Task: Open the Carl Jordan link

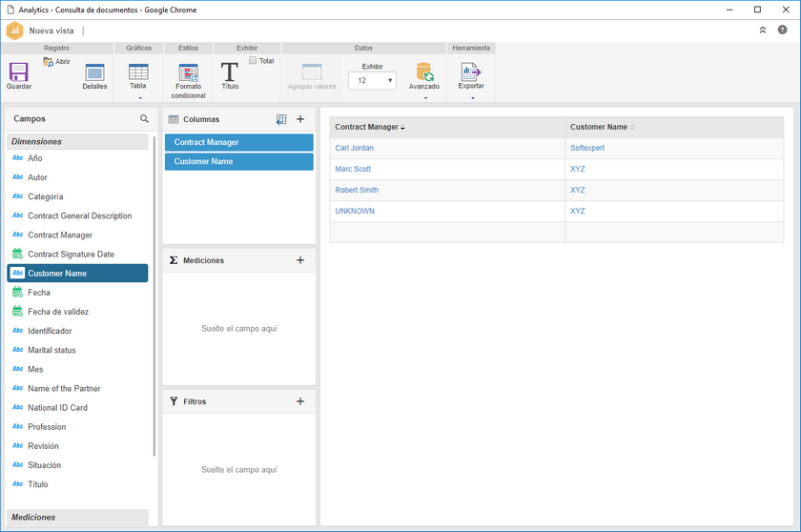Action: click(x=354, y=148)
